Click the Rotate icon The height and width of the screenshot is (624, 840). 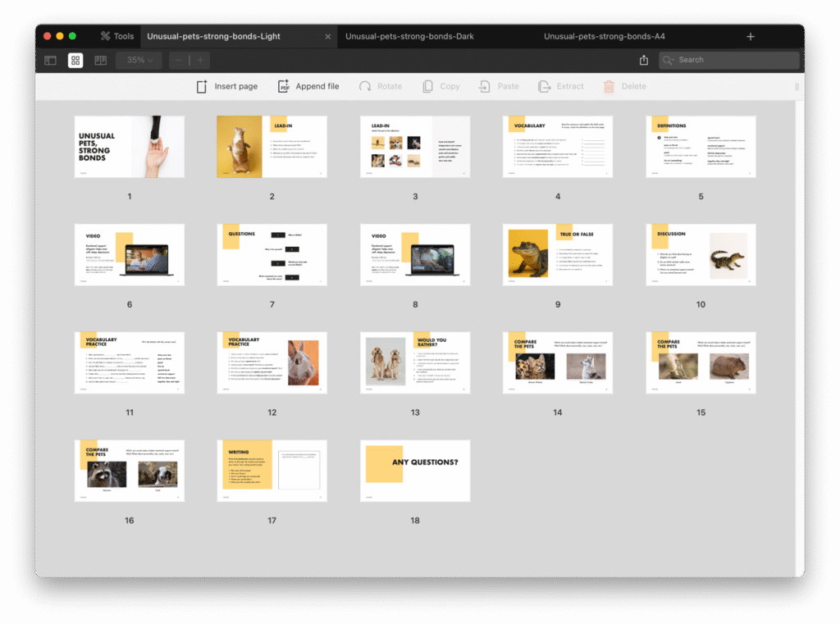pos(366,86)
